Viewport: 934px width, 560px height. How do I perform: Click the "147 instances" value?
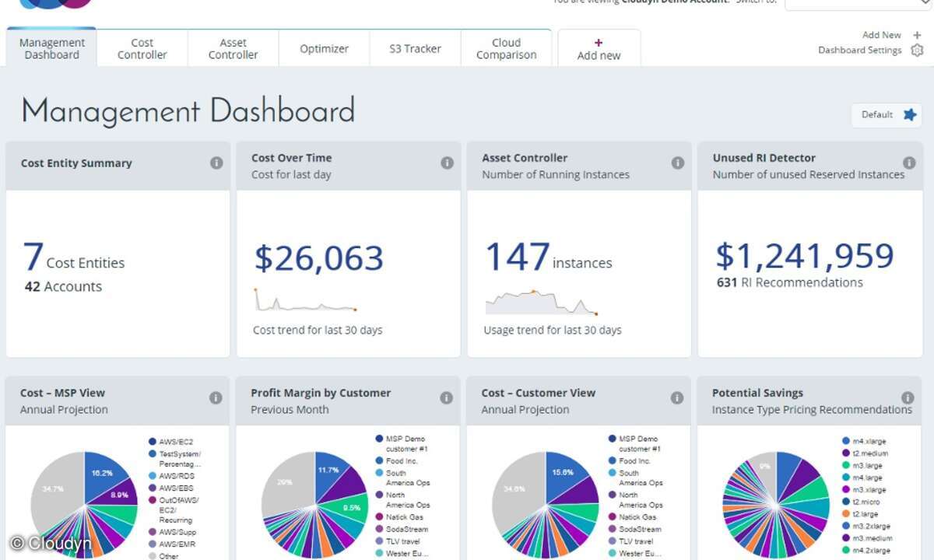click(x=548, y=257)
